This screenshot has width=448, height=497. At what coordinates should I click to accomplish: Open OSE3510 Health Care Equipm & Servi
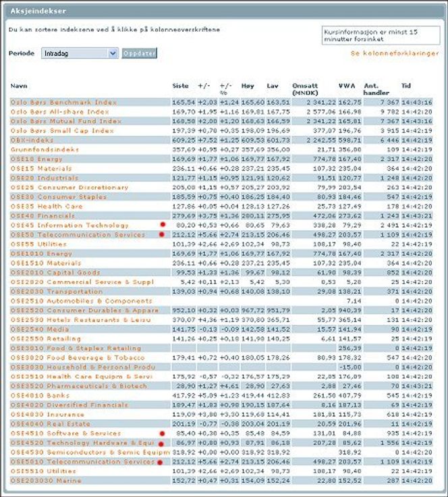[x=82, y=377]
